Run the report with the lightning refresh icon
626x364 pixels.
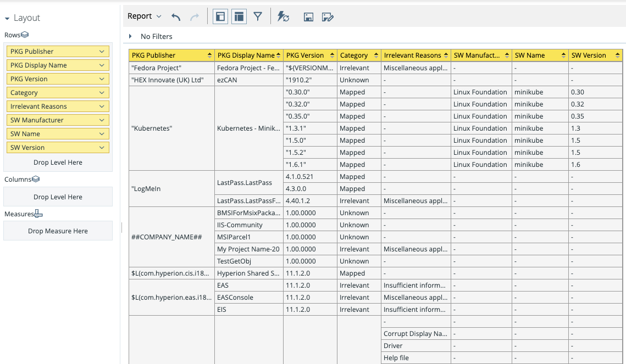(x=284, y=16)
